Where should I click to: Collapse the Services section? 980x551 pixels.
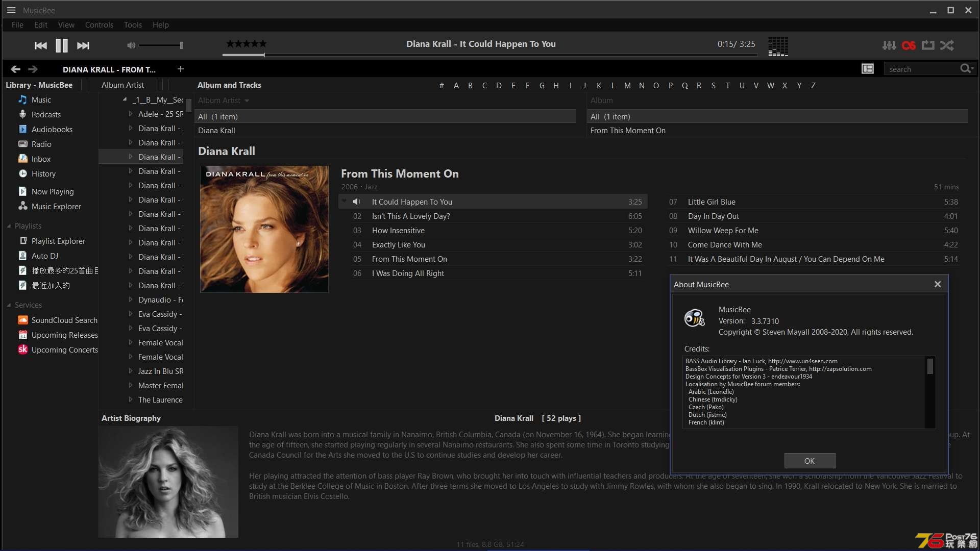(x=9, y=305)
